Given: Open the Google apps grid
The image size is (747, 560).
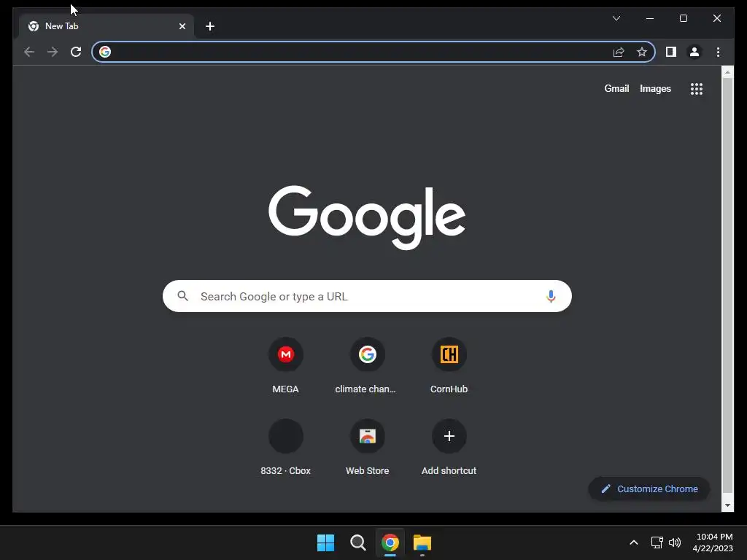Looking at the screenshot, I should point(697,88).
